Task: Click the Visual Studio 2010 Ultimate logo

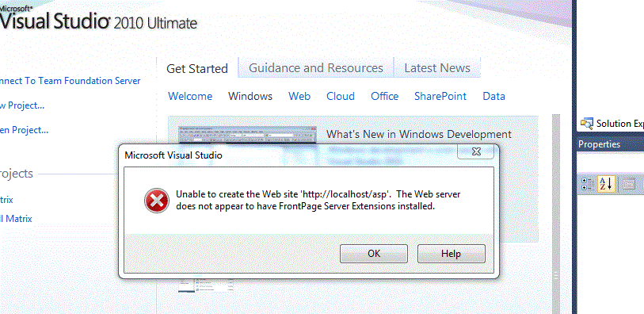Action: coord(98,18)
